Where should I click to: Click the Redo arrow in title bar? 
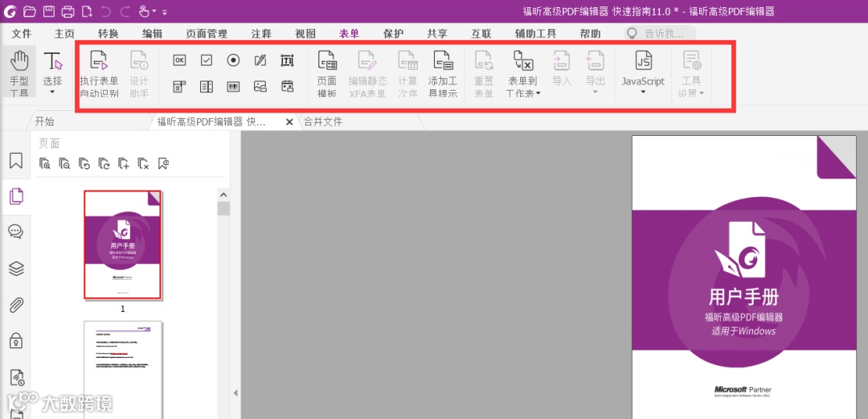[x=125, y=10]
